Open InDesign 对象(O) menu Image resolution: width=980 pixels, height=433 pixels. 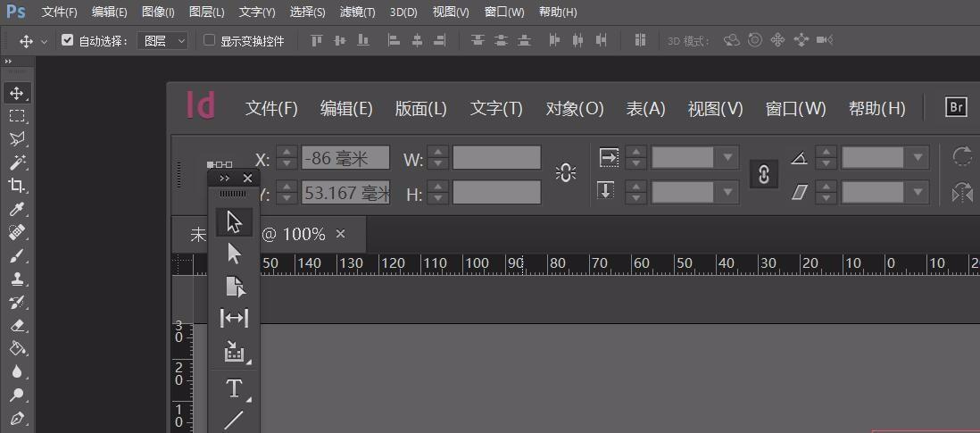tap(575, 109)
